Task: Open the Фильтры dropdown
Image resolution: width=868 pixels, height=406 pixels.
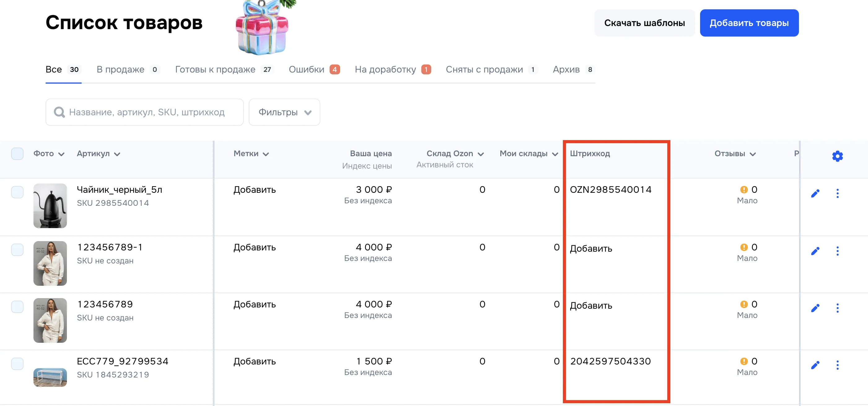Action: 284,112
